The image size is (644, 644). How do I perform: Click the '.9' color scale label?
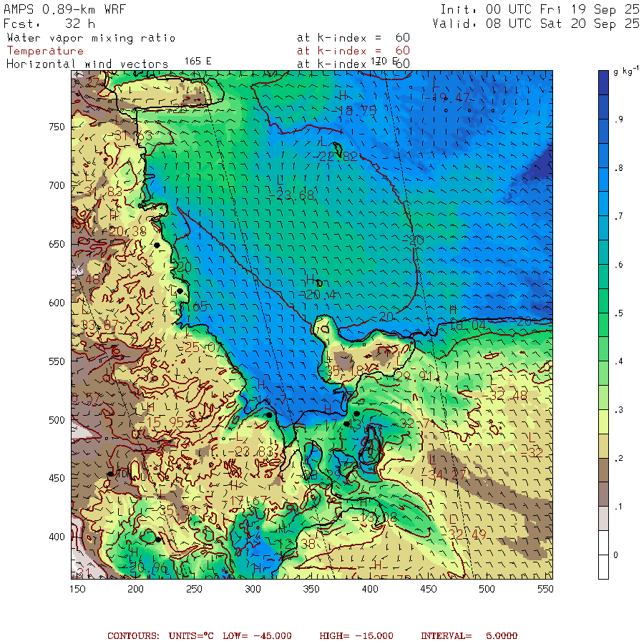(x=618, y=119)
